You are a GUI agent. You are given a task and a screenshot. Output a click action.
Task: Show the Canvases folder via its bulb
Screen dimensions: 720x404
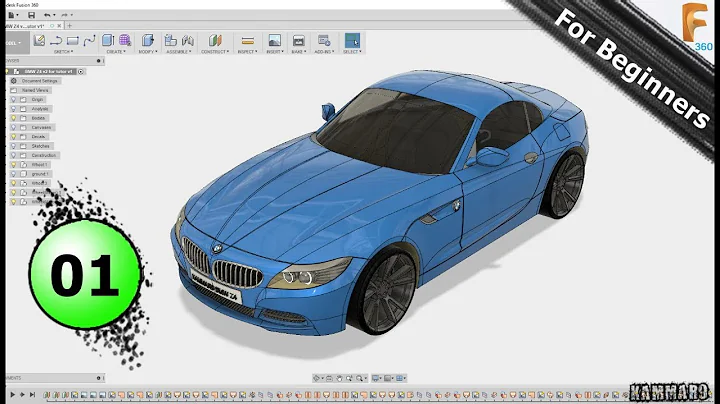click(13, 127)
